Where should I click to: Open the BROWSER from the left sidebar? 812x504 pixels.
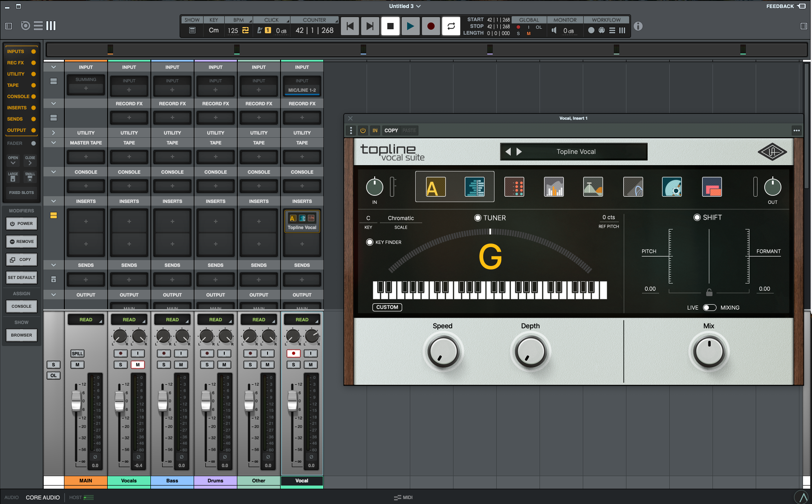click(x=22, y=335)
